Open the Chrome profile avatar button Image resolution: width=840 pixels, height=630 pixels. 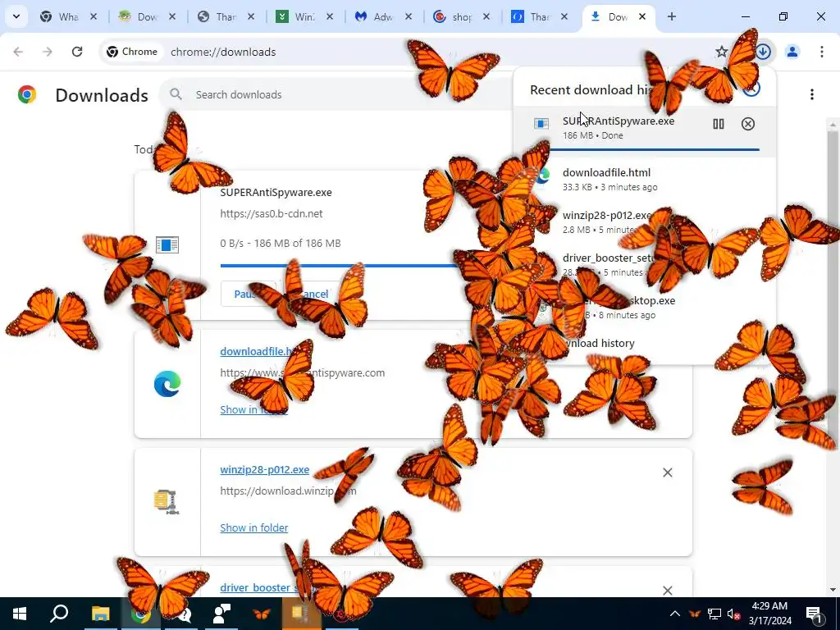click(792, 52)
